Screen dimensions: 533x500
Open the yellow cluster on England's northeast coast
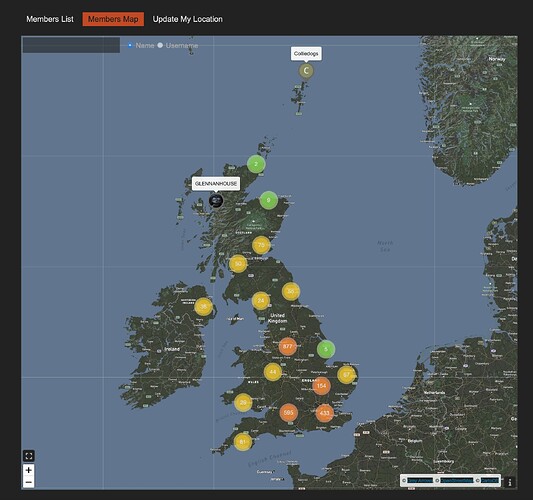coord(291,291)
